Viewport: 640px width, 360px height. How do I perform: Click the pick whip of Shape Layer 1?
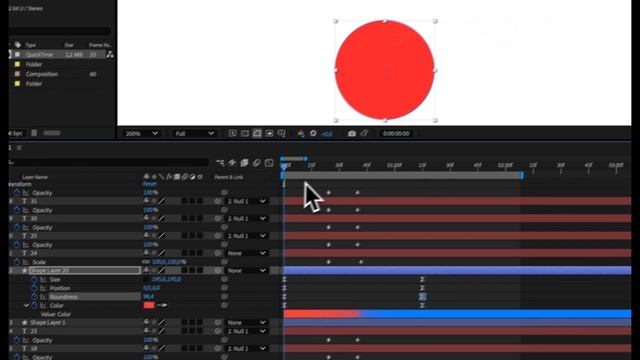pos(218,322)
